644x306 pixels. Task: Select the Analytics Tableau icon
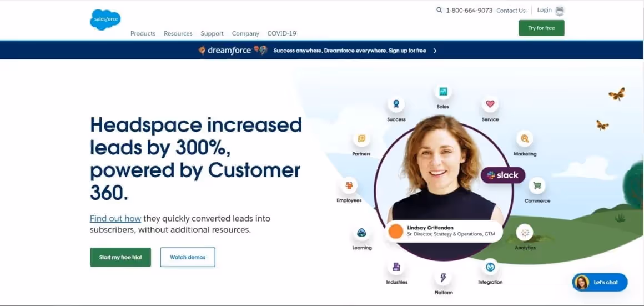(x=525, y=233)
